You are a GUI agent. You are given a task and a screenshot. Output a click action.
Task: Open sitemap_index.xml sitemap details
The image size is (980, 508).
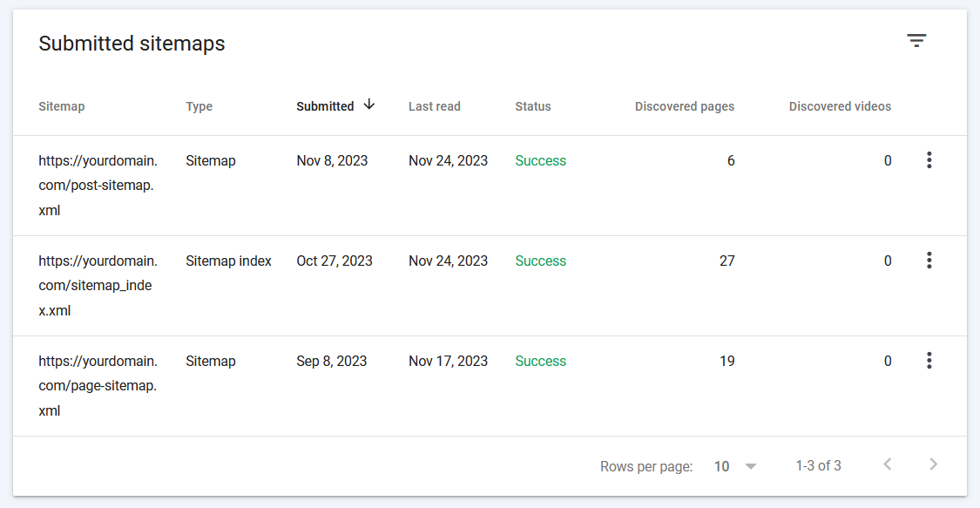coord(98,285)
